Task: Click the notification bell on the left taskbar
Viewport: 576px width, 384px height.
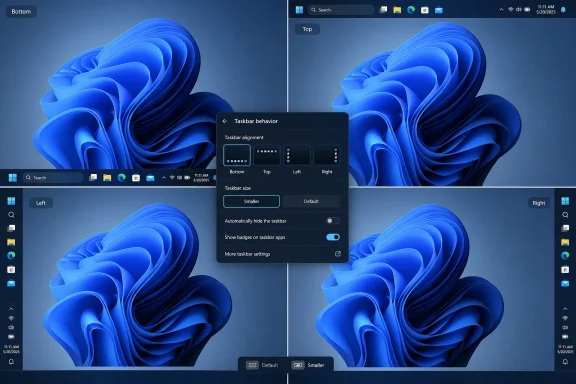Action: click(x=11, y=362)
